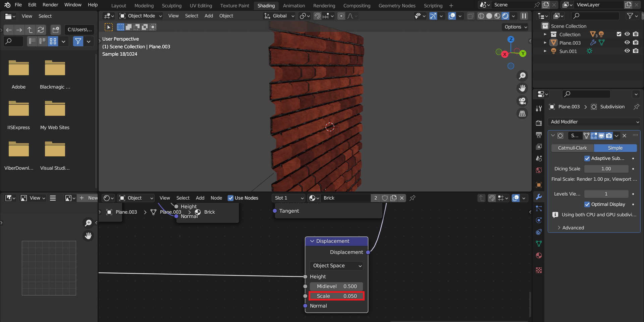
Task: Uncheck the Use Nodes checkbox
Action: tap(231, 198)
